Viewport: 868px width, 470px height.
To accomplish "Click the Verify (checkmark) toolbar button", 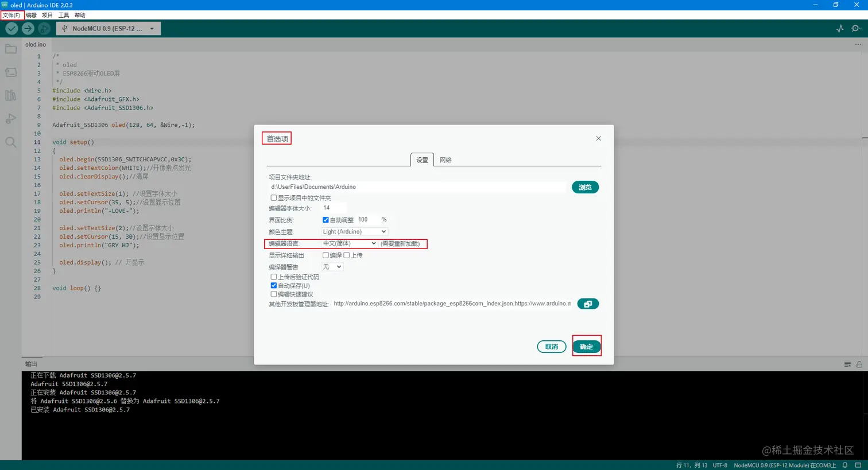I will (x=11, y=28).
